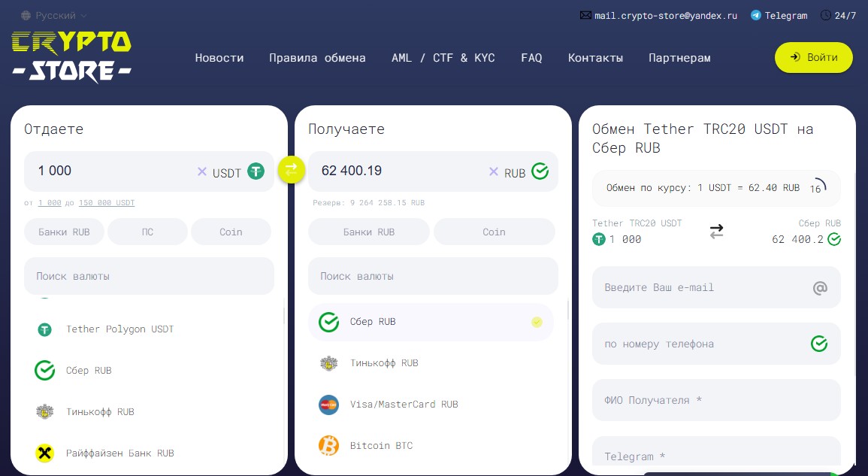Click the Telegram * input field
This screenshot has height=476, width=868.
point(716,452)
